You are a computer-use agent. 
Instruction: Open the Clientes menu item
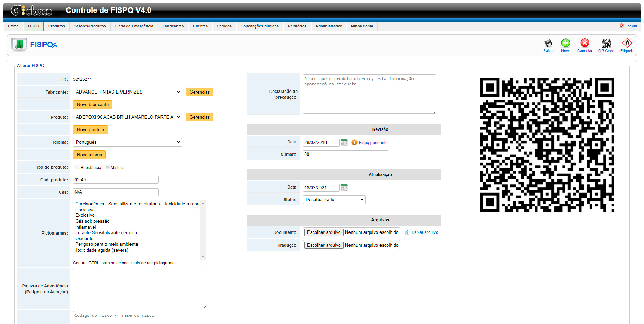(201, 26)
